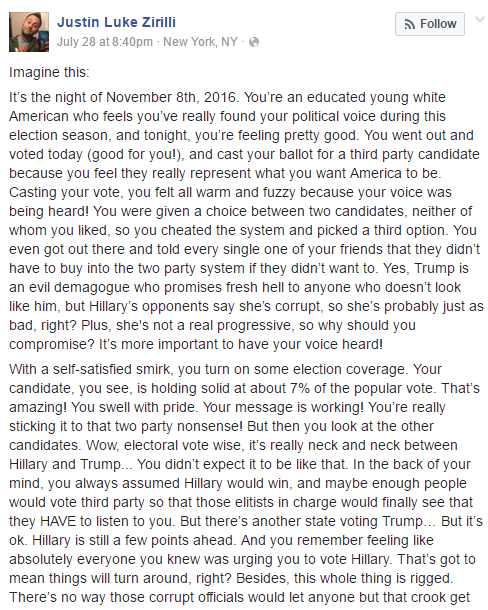The width and height of the screenshot is (488, 610).
Task: Open the Justin Luke Zirilli name link
Action: tap(116, 22)
